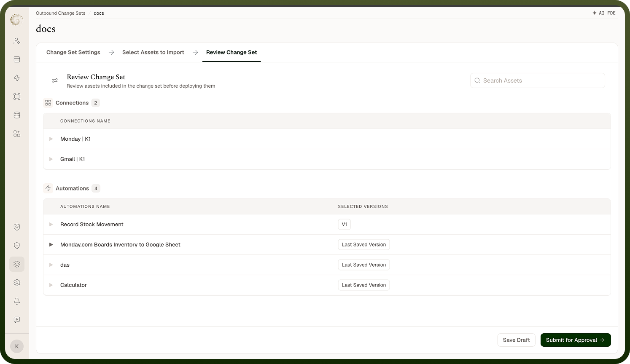Click Last Saved Version for Monday.com Boards row
The height and width of the screenshot is (364, 630).
tap(363, 245)
